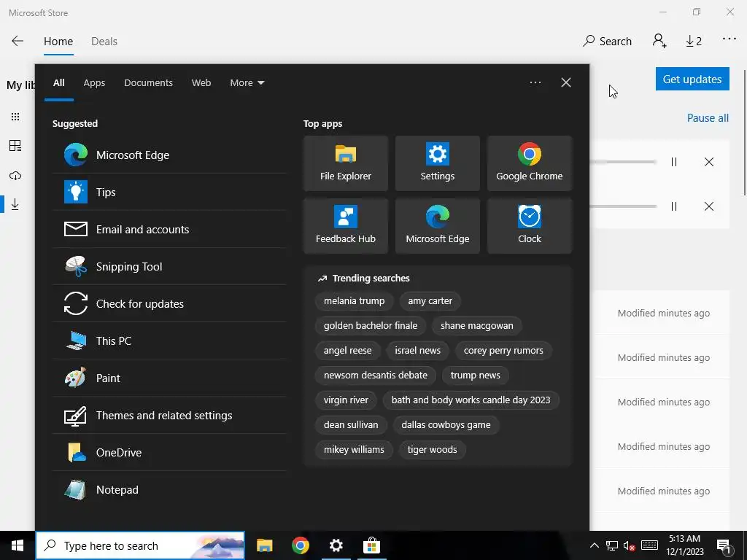Open the Feedback Hub tile
This screenshot has width=747, height=560.
(x=345, y=226)
